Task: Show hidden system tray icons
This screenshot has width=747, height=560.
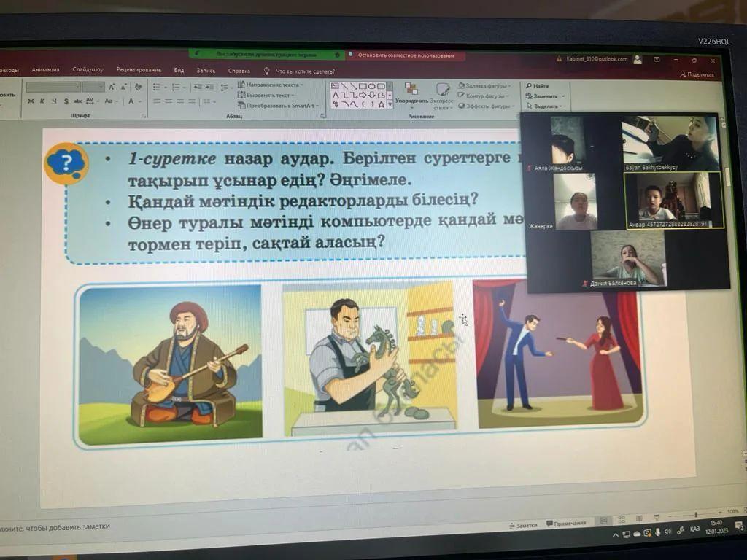Action: click(x=616, y=535)
